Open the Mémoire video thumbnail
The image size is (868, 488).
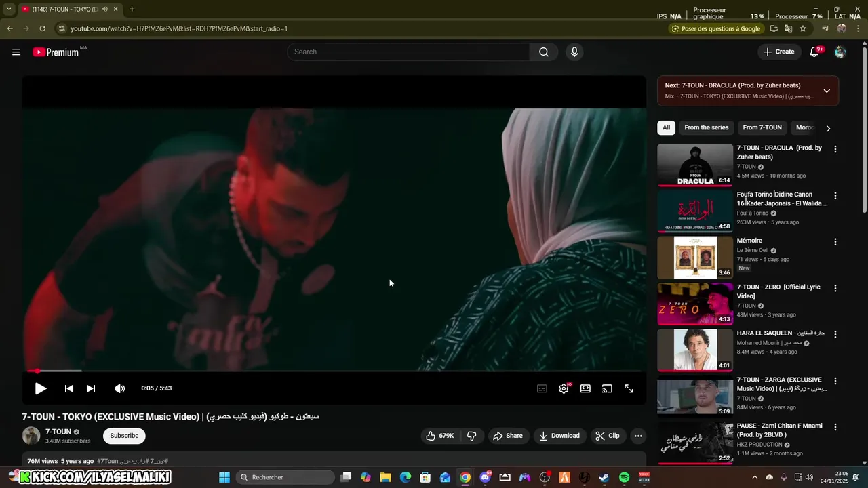pyautogui.click(x=695, y=258)
